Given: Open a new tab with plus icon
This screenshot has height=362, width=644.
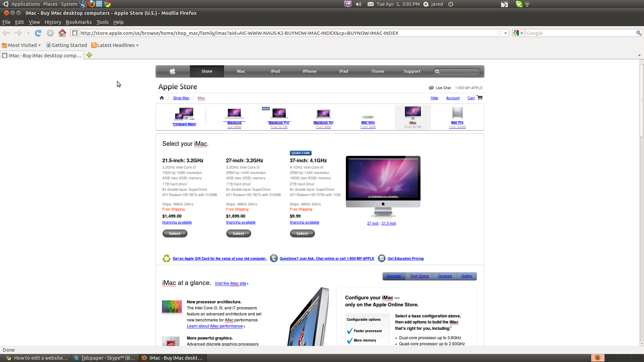Looking at the screenshot, I should pos(89,55).
